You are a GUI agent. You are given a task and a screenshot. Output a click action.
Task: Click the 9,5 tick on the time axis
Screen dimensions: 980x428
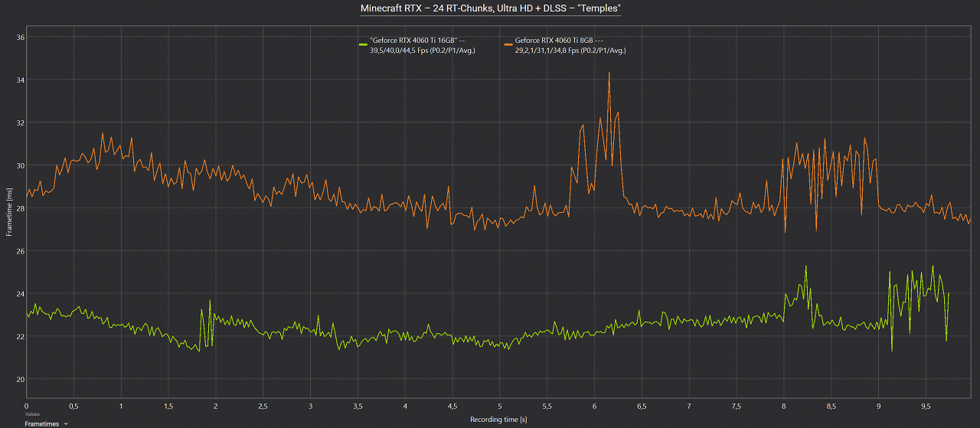point(926,405)
